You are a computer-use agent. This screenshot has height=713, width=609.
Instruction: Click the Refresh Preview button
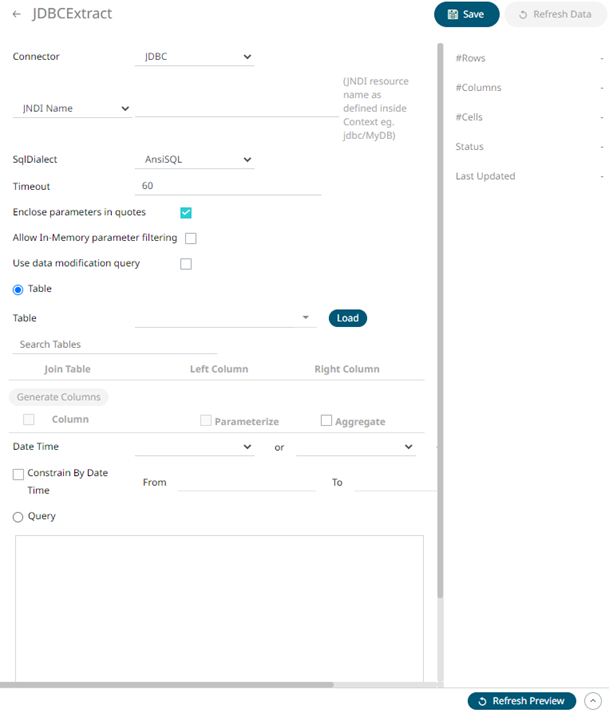(522, 701)
